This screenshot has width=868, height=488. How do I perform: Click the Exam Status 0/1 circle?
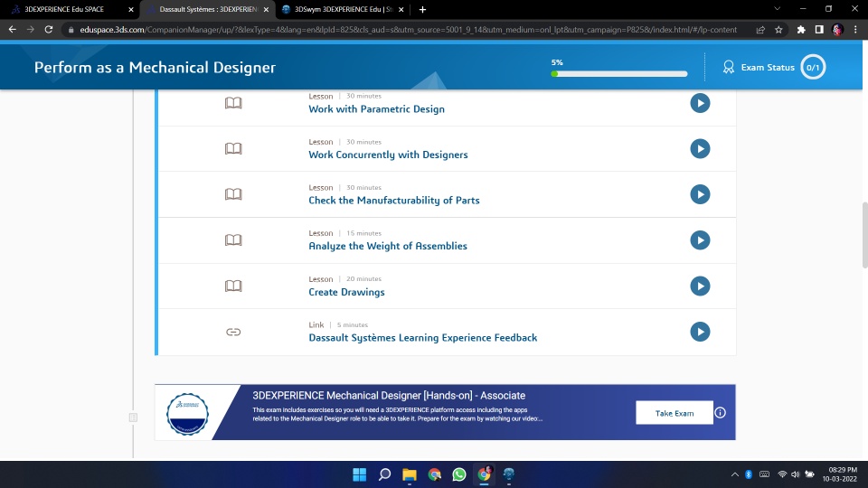[x=813, y=68]
